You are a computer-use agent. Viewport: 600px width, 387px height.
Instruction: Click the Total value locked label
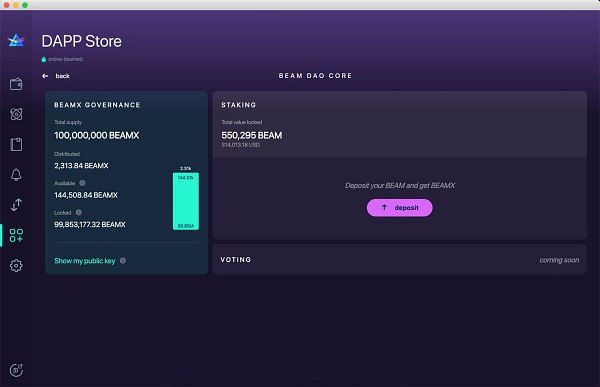(241, 122)
